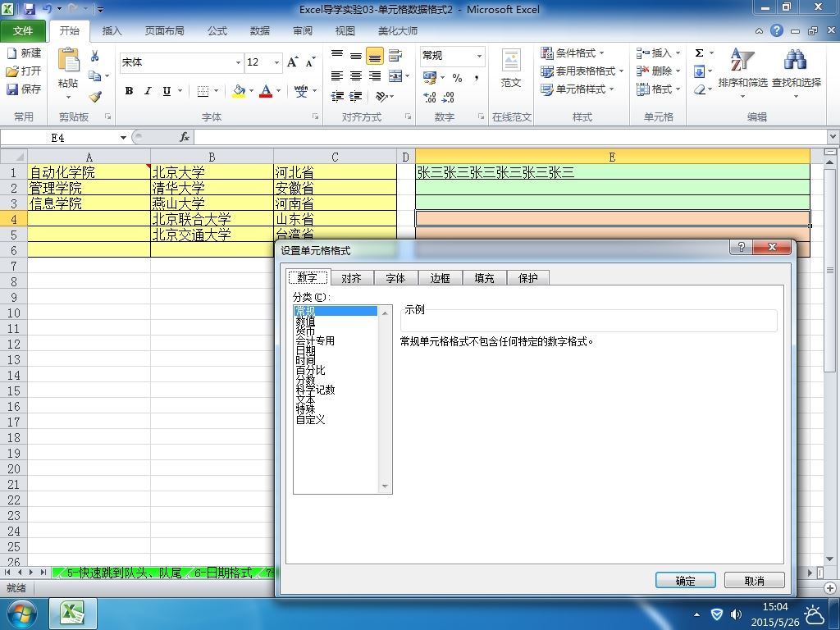Click the 打开 button

click(24, 71)
